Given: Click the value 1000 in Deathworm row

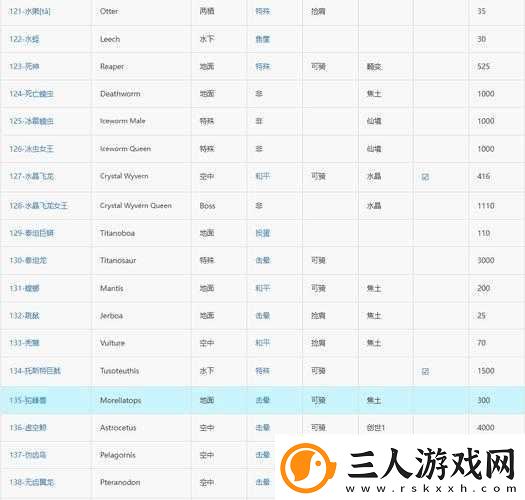Looking at the screenshot, I should pyautogui.click(x=486, y=94).
